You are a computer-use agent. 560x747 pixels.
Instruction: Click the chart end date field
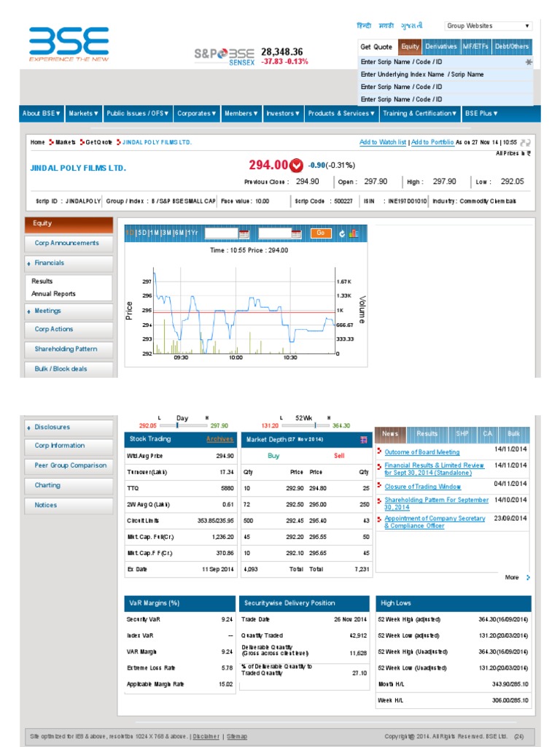coord(275,233)
